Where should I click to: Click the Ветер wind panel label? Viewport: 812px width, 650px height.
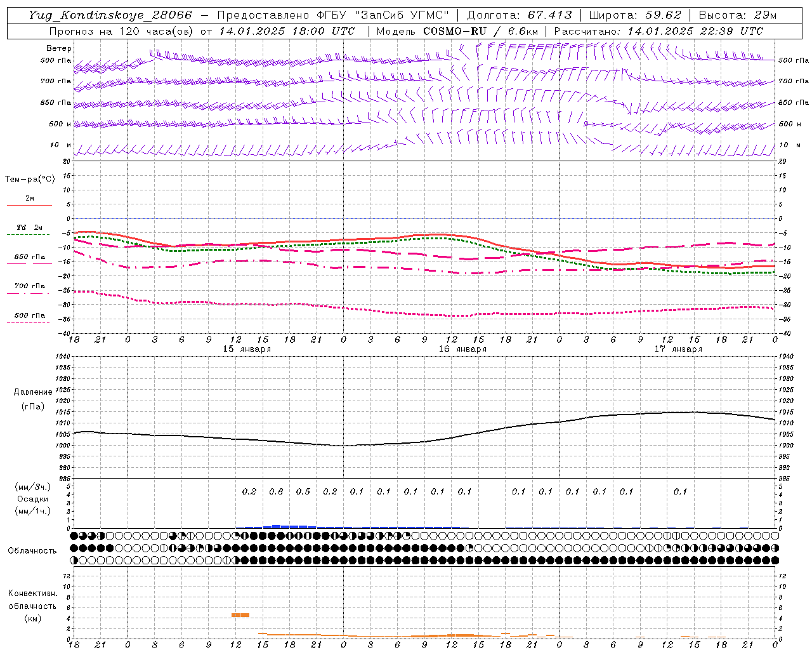(59, 48)
